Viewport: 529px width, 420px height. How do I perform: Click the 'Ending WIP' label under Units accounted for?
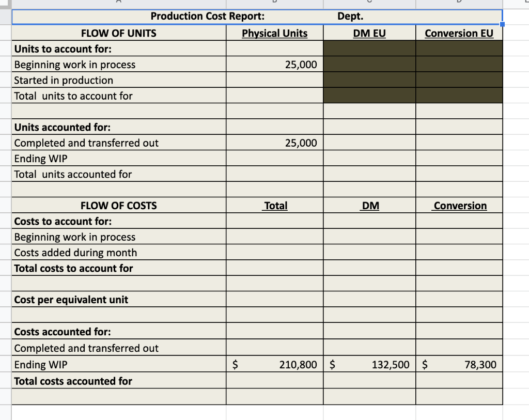tap(119, 159)
